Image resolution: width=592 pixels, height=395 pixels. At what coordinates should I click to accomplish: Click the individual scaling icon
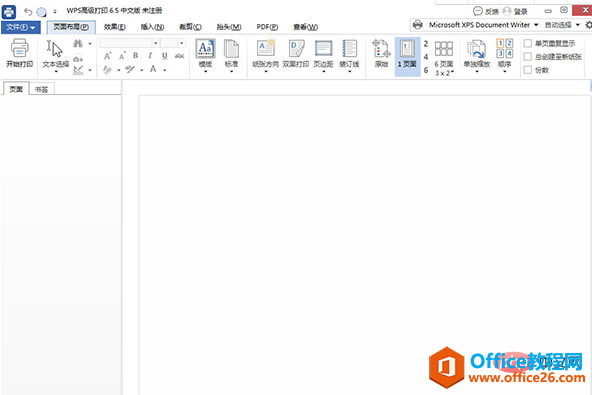coord(476,49)
